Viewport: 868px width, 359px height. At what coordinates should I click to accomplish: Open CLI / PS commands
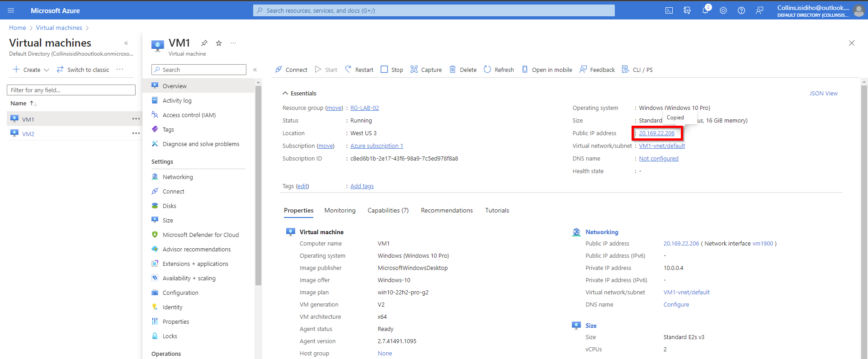coord(637,70)
